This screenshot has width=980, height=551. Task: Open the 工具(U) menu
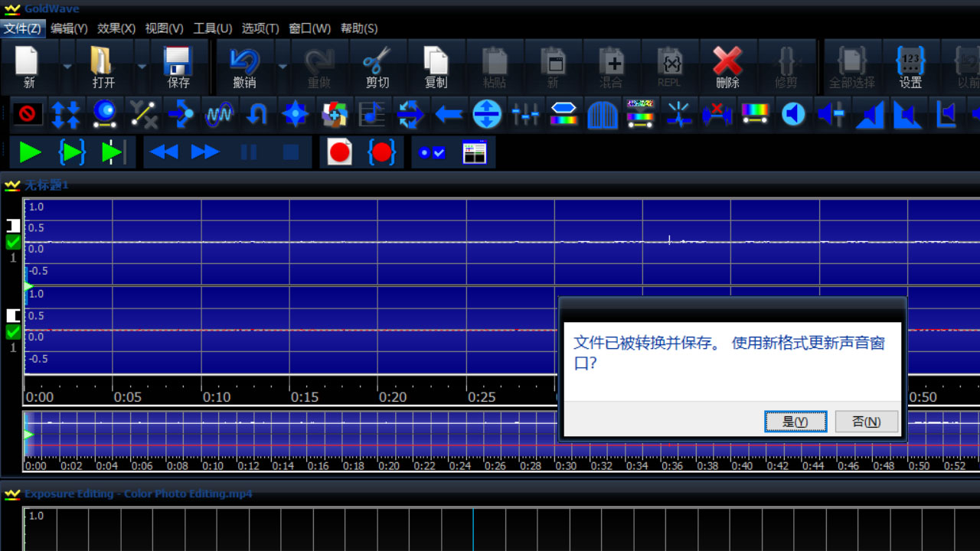point(212,28)
